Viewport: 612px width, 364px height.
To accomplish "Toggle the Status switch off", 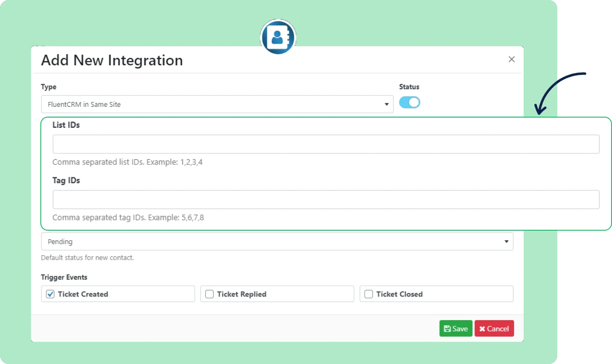I will (x=409, y=102).
